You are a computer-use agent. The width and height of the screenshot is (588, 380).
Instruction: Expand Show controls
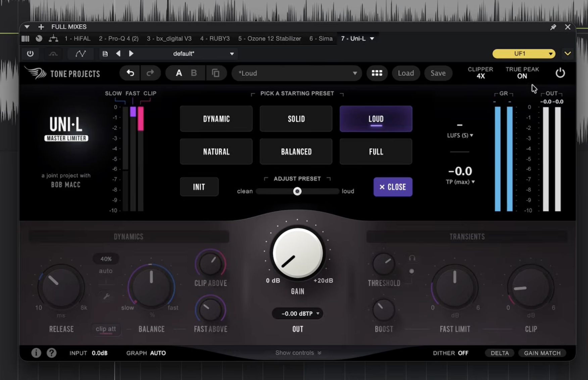pos(298,353)
